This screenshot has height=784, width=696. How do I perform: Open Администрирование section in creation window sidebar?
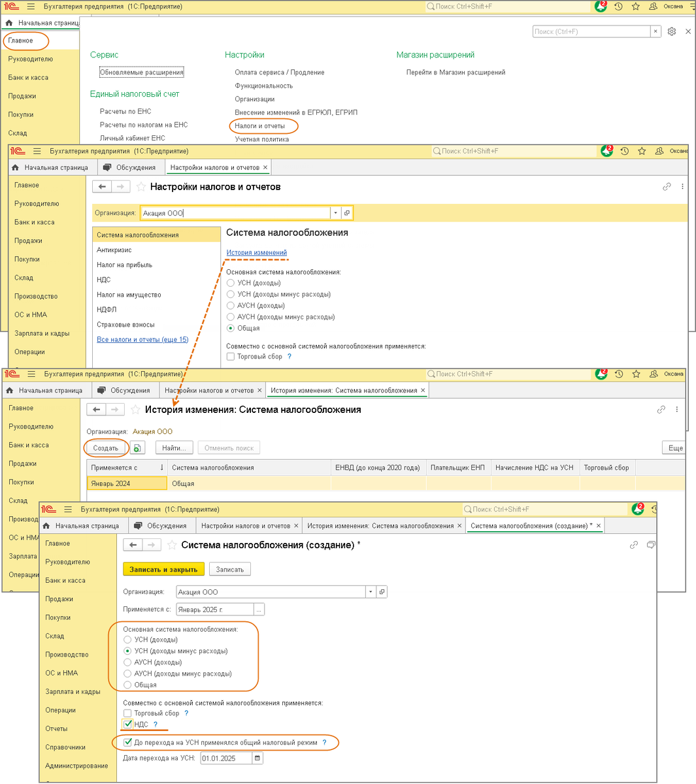76,766
